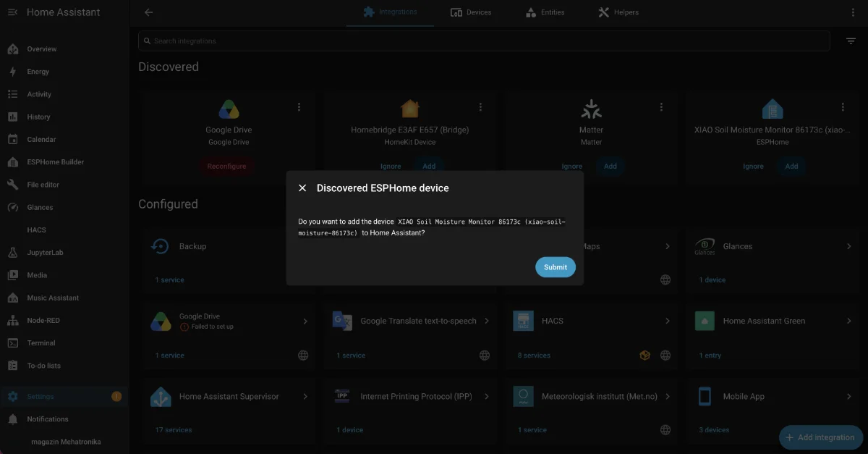
Task: Click Google Translate cloud globe icon
Action: tap(485, 356)
